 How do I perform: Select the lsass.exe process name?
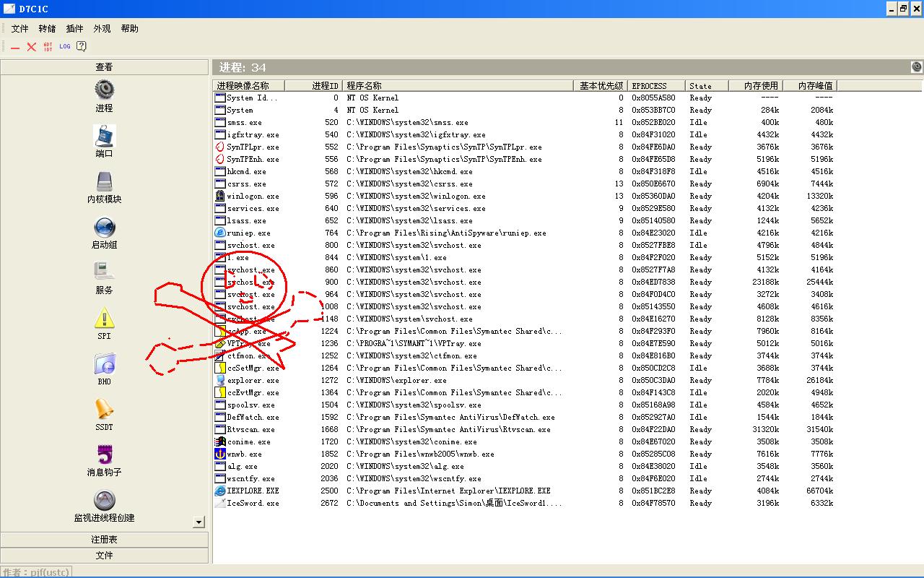(246, 220)
